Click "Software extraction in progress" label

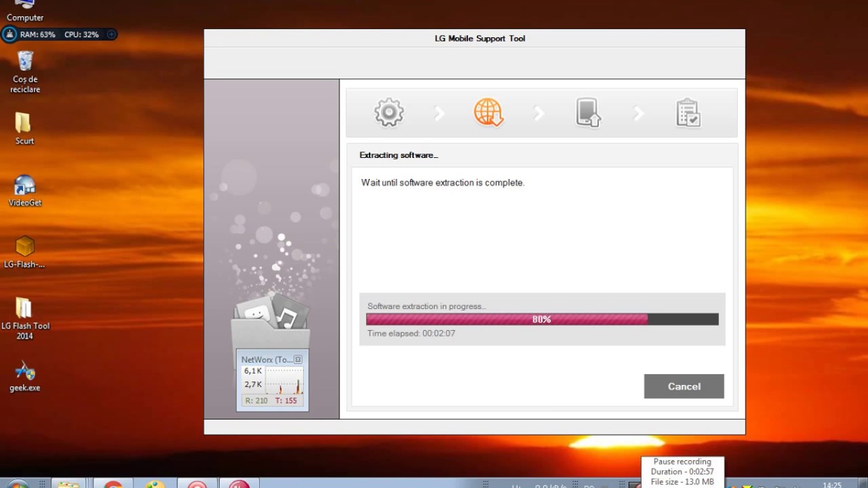click(x=427, y=306)
